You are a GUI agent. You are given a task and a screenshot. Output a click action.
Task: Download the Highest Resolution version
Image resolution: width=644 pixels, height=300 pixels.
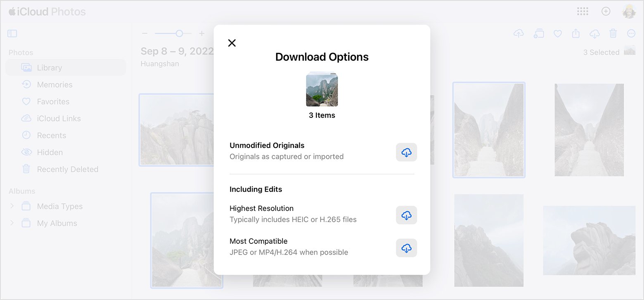(406, 215)
